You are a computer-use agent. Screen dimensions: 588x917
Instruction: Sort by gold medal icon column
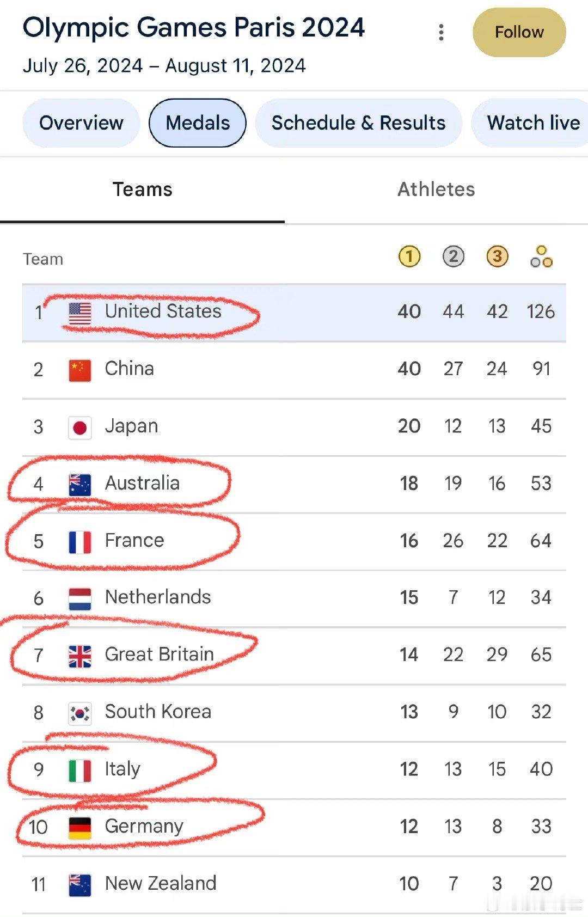[x=409, y=256]
